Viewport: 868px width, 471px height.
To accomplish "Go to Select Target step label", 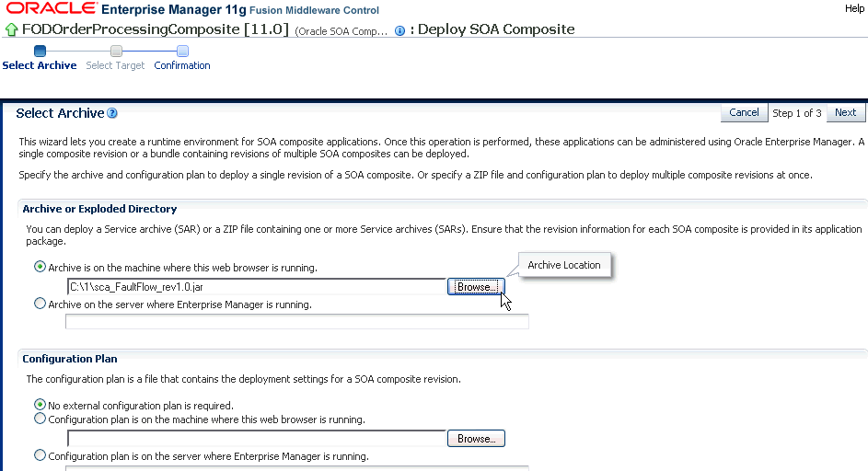I will [x=115, y=65].
